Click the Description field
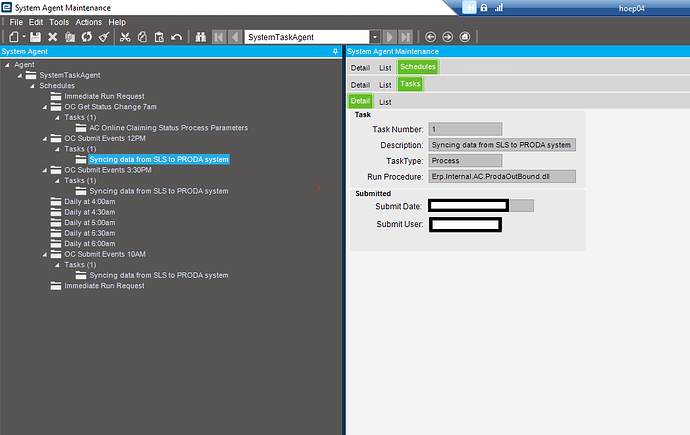The width and height of the screenshot is (690, 435). 502,145
